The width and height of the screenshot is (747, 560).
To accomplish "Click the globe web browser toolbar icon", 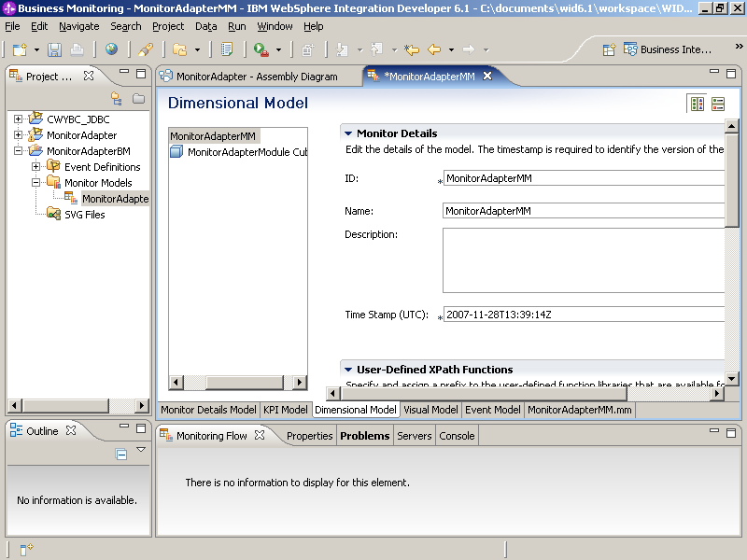I will tap(111, 49).
